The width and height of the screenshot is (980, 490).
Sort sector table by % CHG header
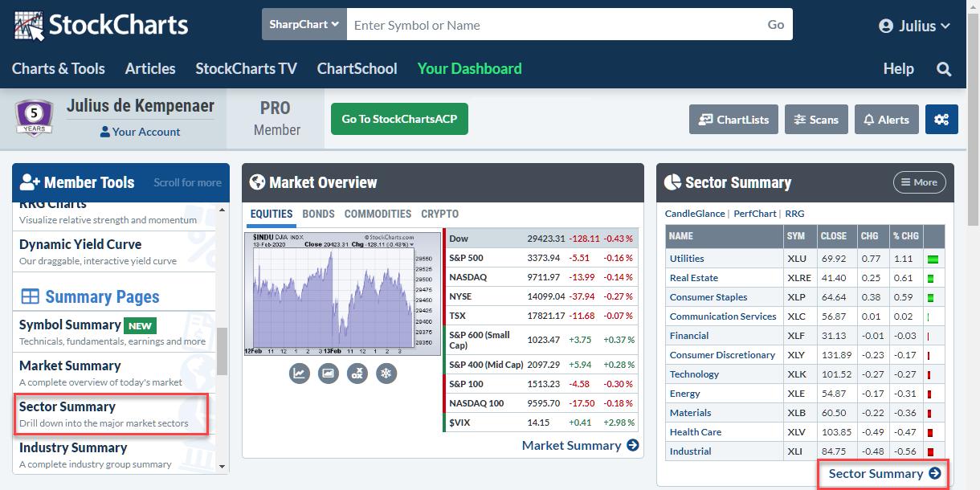coord(905,236)
